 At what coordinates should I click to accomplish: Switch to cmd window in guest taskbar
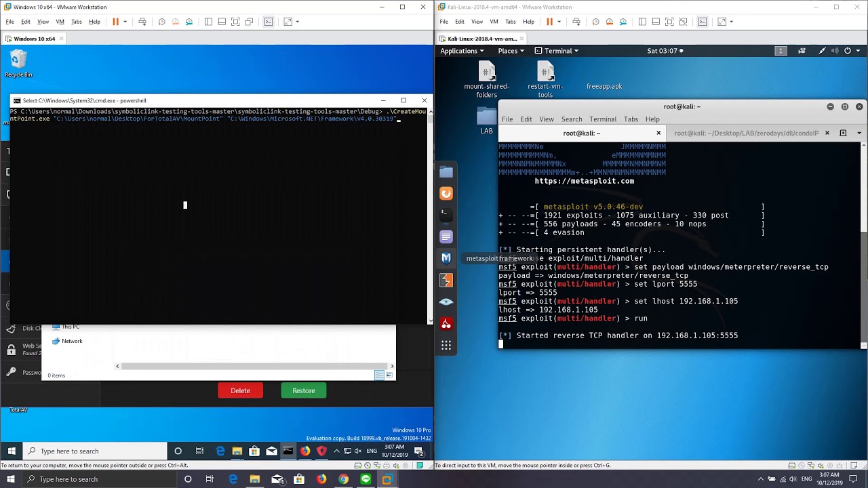tap(288, 451)
